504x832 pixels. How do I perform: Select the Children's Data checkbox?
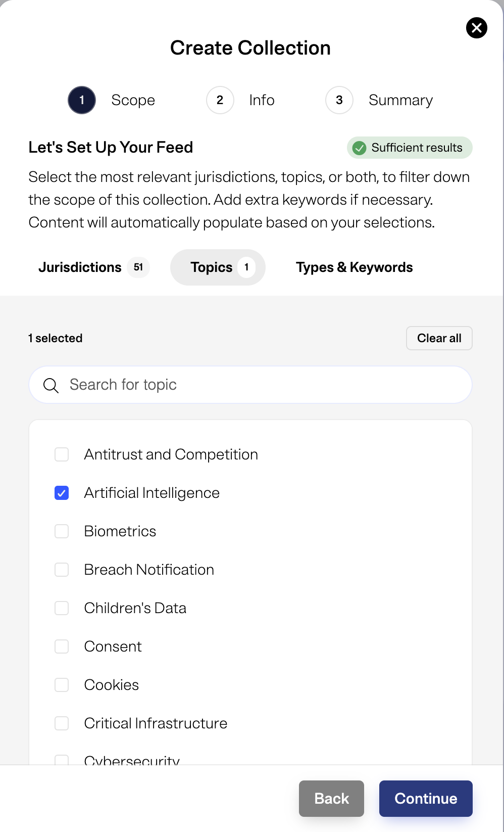click(61, 608)
